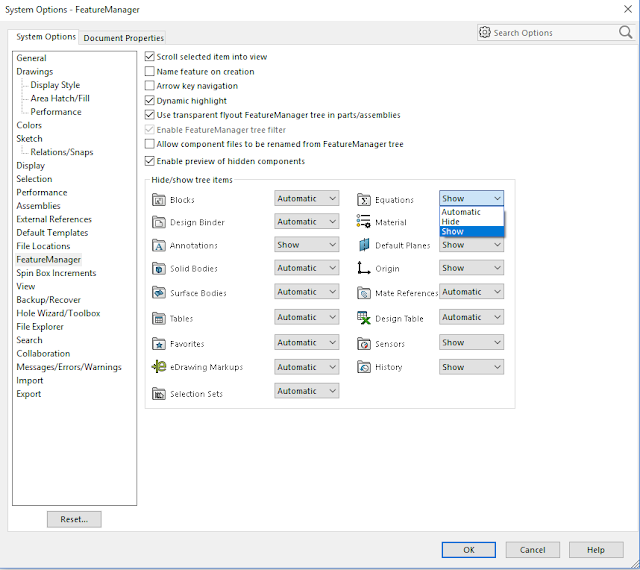This screenshot has width=640, height=570.
Task: Open the Origin visibility dropdown
Action: (x=471, y=268)
